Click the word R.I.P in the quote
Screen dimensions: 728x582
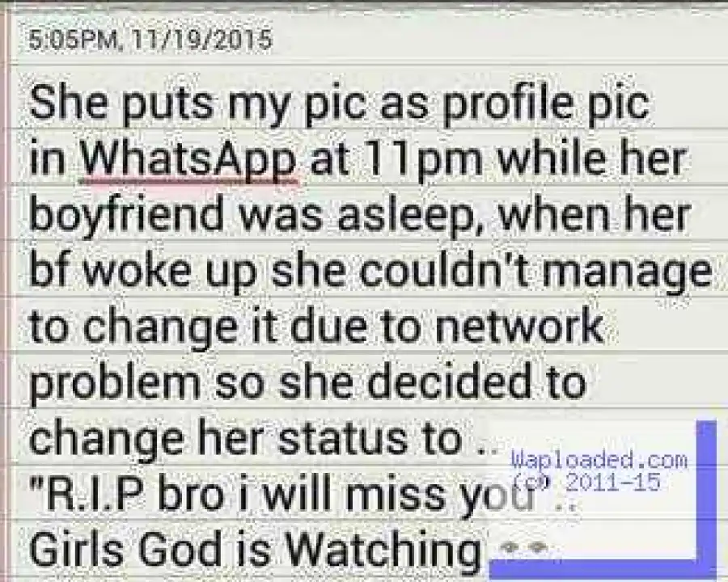(89, 494)
